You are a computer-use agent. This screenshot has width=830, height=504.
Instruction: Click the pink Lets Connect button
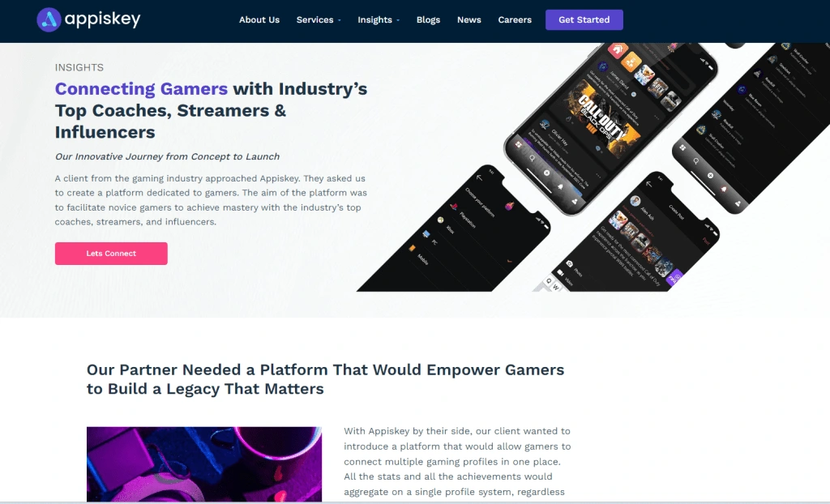[x=111, y=254]
